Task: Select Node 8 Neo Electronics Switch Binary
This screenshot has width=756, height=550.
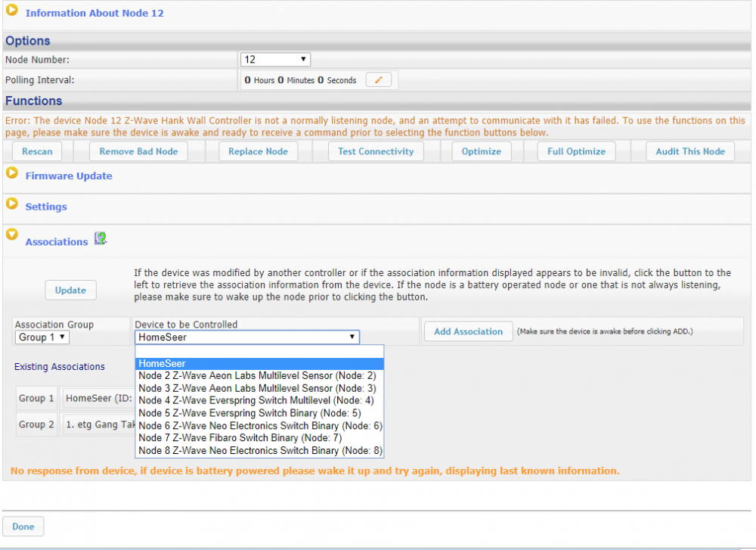Action: click(x=261, y=451)
